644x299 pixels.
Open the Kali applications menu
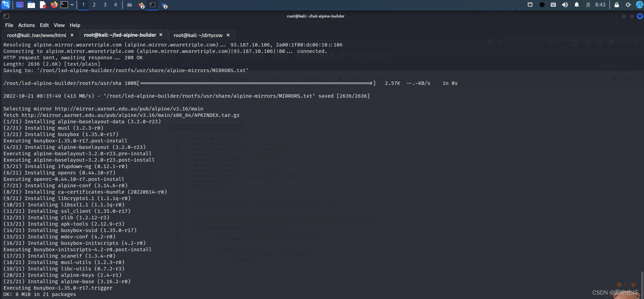pos(6,5)
